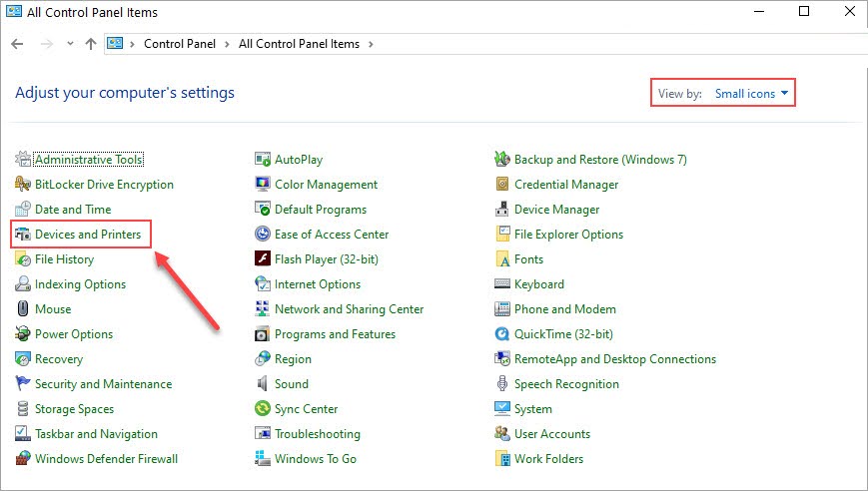
Task: Open the Flash Player (32-bit) icon
Action: pyautogui.click(x=263, y=259)
